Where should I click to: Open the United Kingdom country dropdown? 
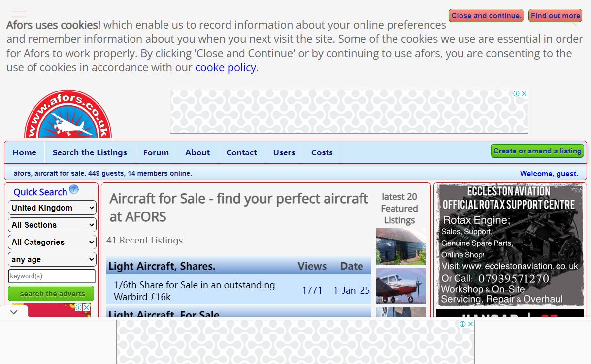coord(52,208)
